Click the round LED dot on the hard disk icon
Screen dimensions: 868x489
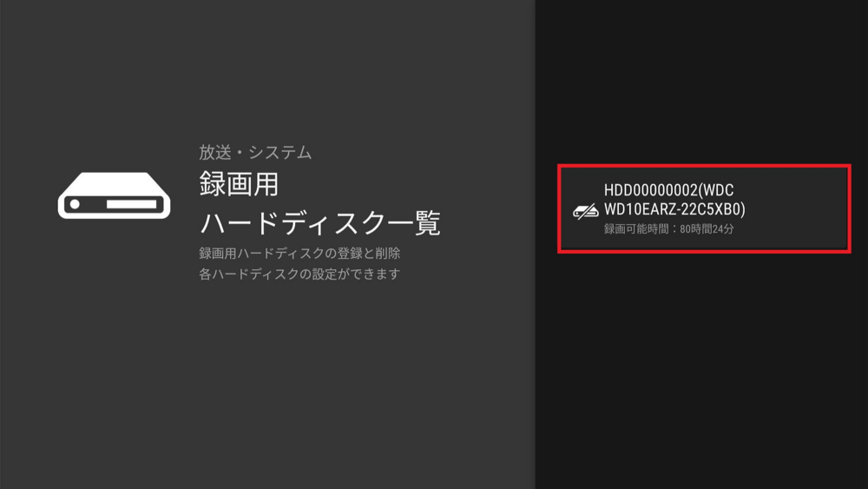click(75, 204)
